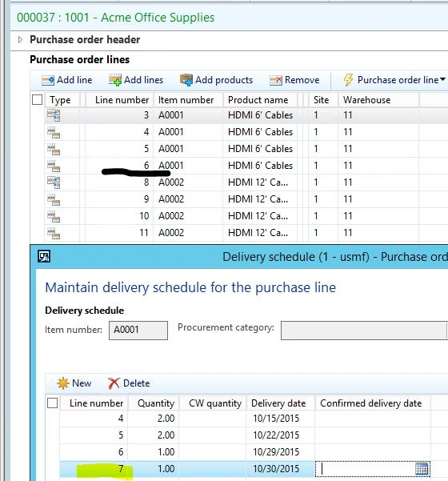
Task: Click the New button label in delivery schedule
Action: [x=82, y=383]
